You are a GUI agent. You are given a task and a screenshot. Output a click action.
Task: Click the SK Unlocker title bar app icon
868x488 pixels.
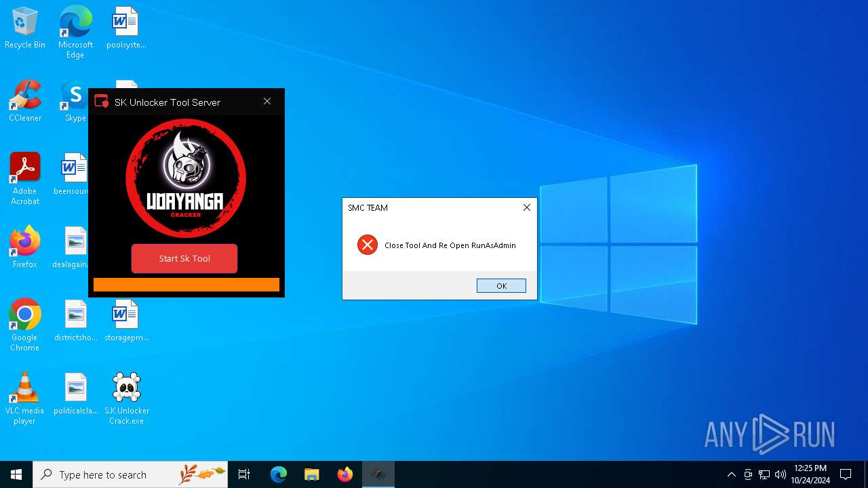point(102,102)
